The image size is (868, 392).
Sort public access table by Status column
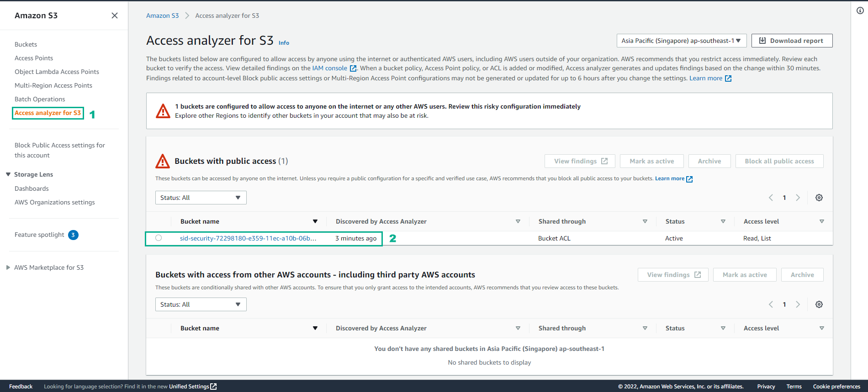723,221
